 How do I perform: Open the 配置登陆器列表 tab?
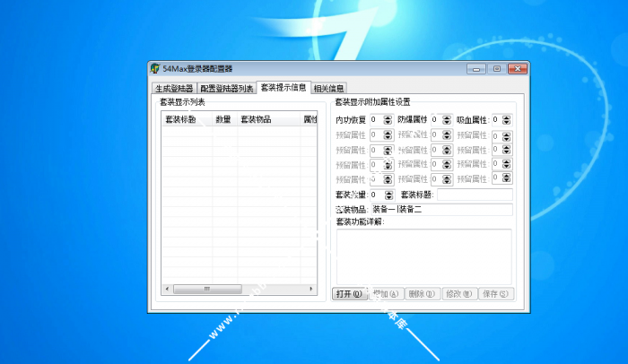coord(227,89)
